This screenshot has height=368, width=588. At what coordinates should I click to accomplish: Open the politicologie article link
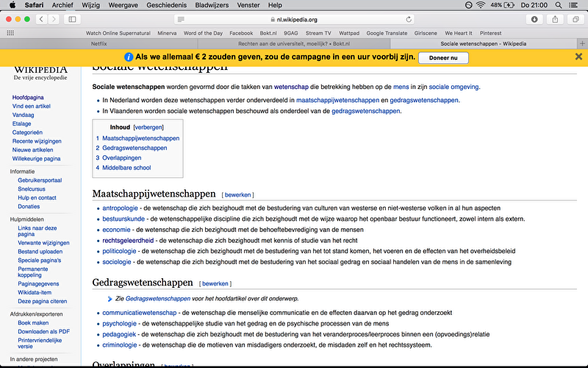click(x=119, y=251)
